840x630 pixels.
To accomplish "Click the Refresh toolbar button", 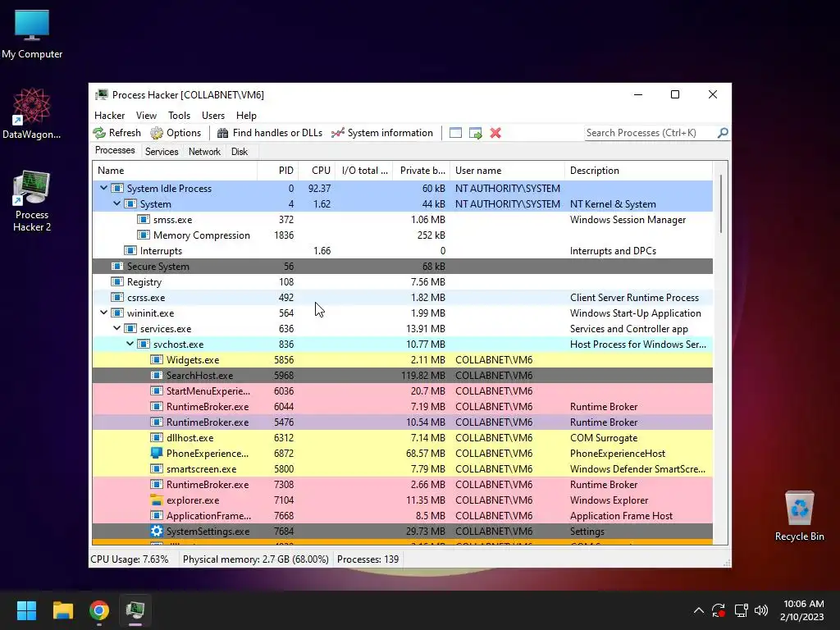I will point(116,133).
